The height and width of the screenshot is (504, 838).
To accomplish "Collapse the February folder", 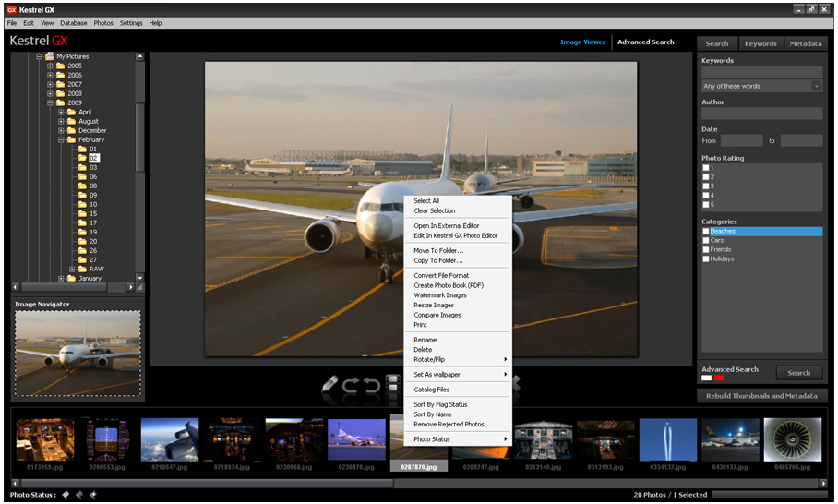I will pos(61,139).
